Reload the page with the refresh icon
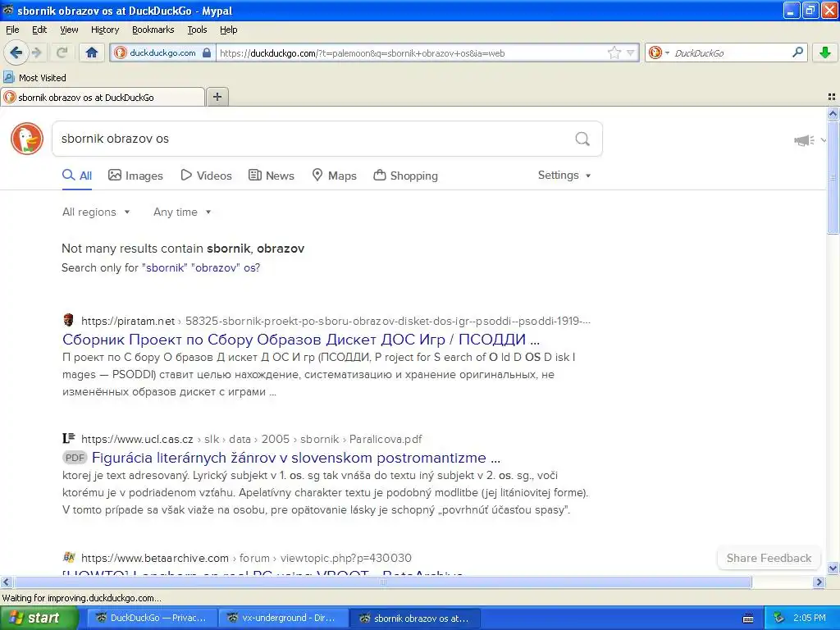This screenshot has width=840, height=630. 62,52
